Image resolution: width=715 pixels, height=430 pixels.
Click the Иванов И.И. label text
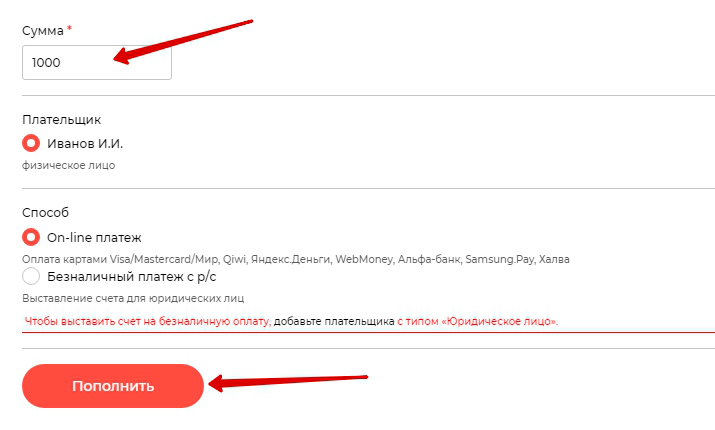pos(85,143)
